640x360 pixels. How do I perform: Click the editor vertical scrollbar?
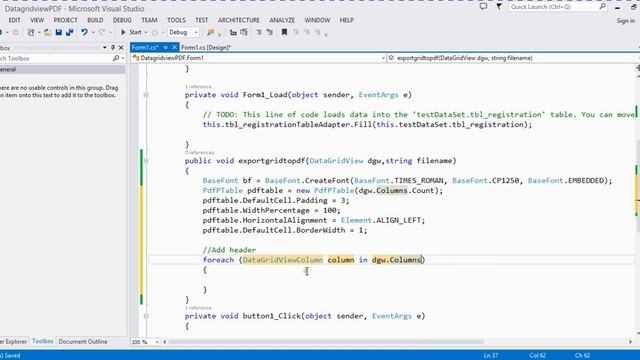[637, 185]
